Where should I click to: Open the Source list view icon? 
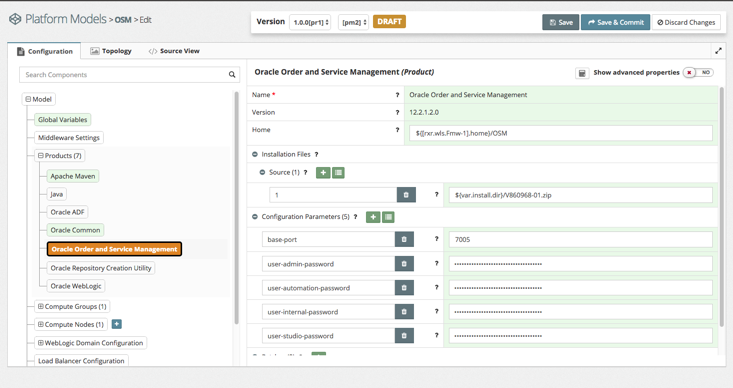(x=338, y=172)
